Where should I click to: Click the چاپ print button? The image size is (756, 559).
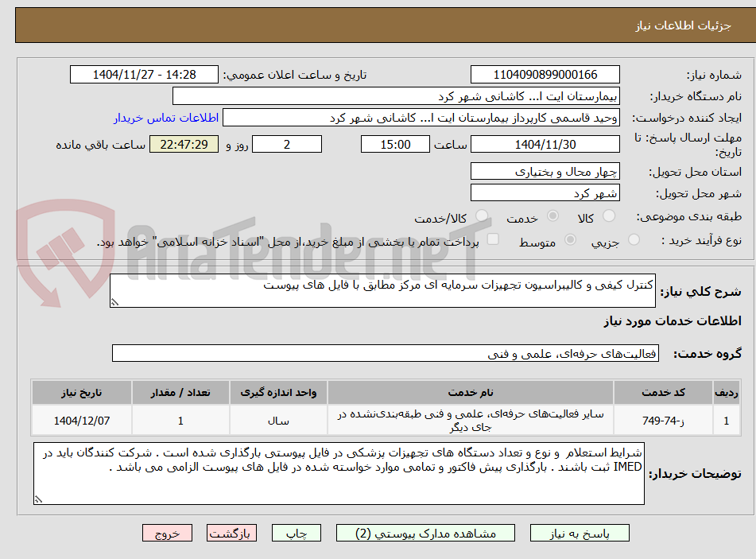tap(297, 534)
